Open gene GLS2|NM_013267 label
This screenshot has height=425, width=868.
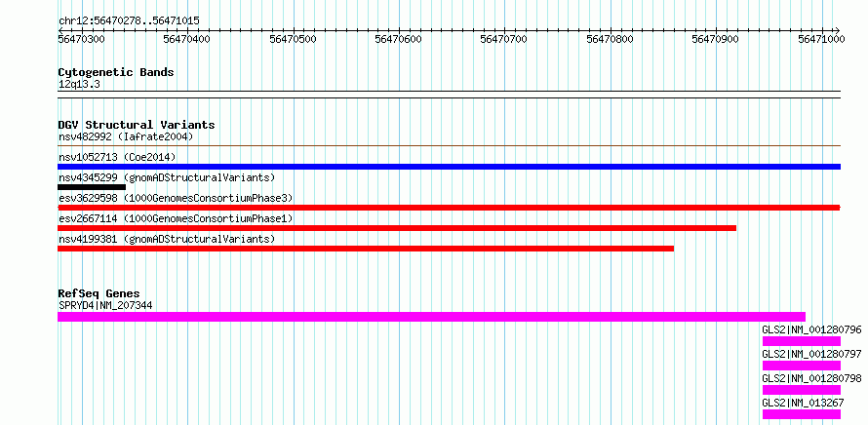803,403
